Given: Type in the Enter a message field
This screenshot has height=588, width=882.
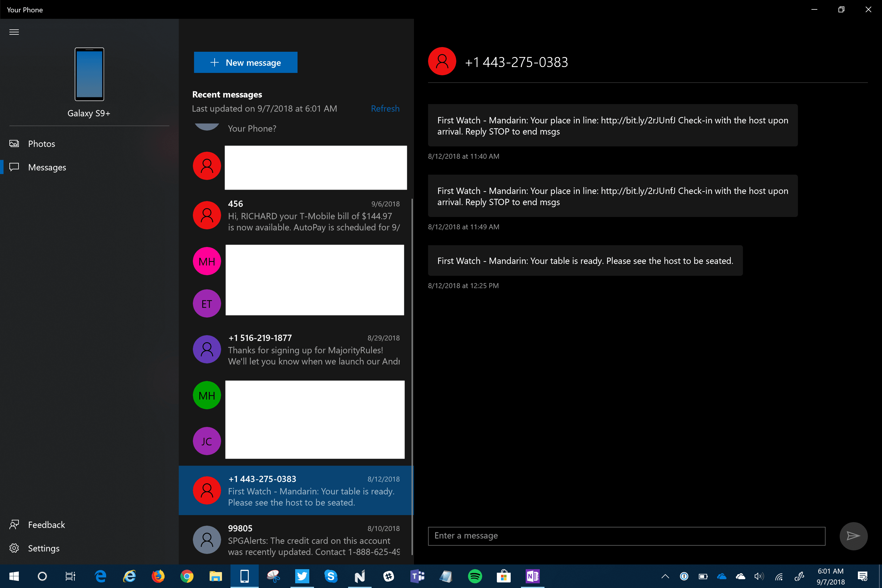Looking at the screenshot, I should coord(626,536).
